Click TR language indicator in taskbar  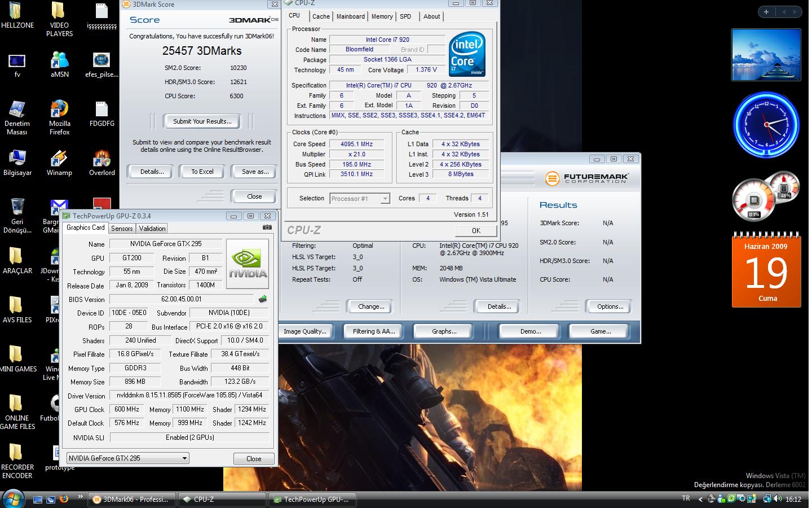point(686,498)
